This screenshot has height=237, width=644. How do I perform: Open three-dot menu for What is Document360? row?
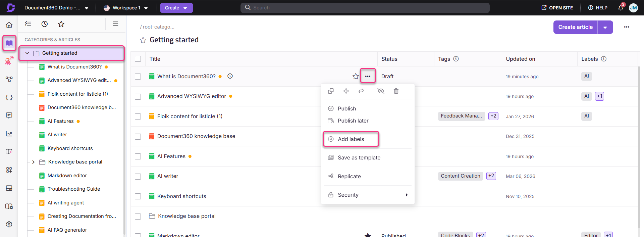[368, 76]
